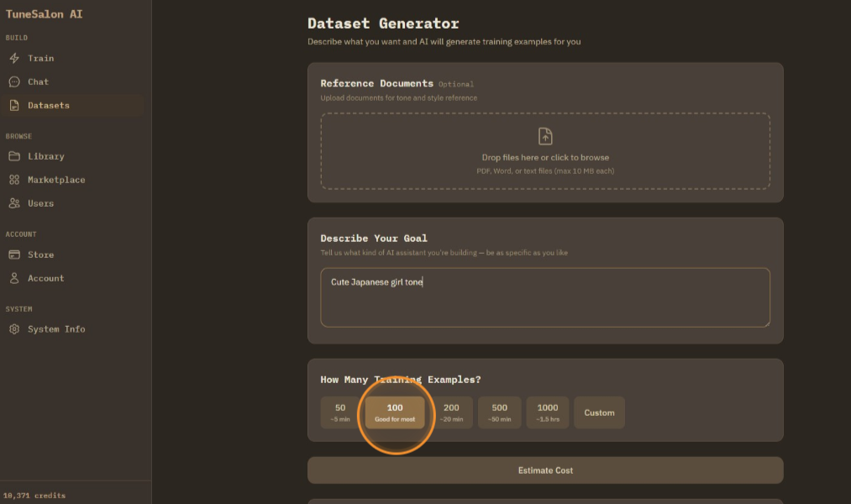Click the 10,371 credits status text
Screen dimensions: 851x504
(34, 496)
